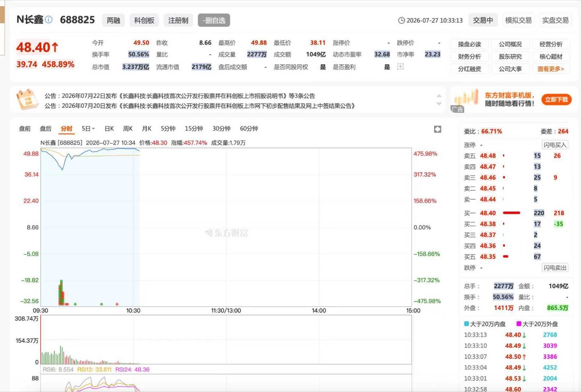Click the 卖一 price 48.44
581x392 pixels.
coord(488,199)
